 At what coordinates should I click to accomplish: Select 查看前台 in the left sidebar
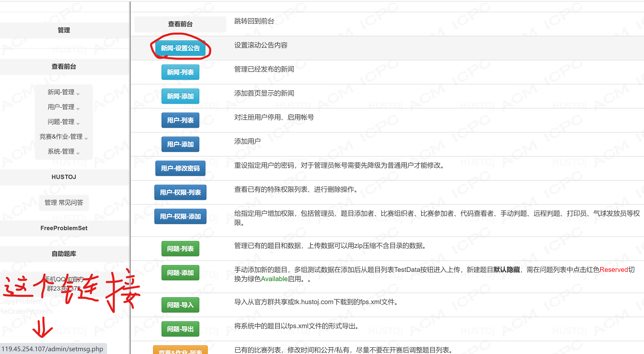[64, 67]
